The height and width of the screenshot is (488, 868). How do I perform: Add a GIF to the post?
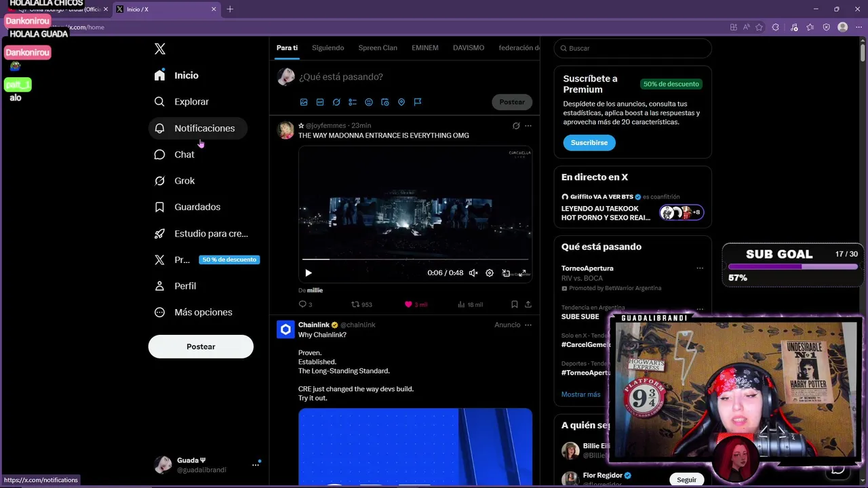pyautogui.click(x=320, y=102)
